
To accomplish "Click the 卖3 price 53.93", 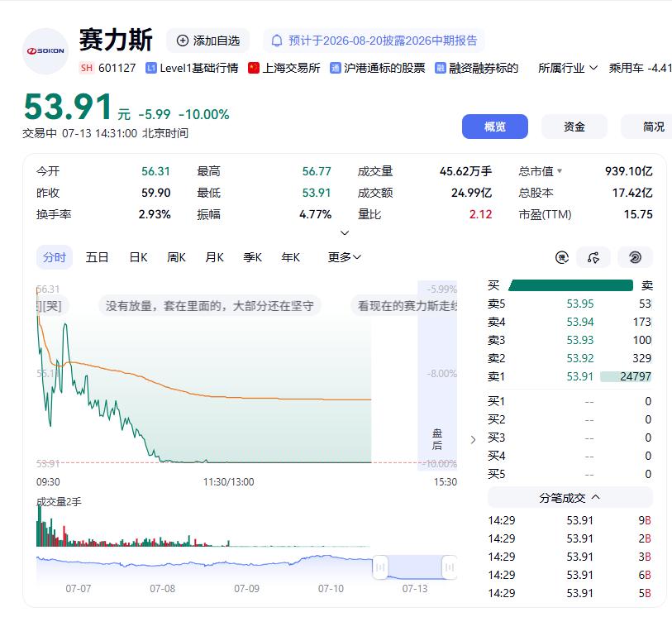I will coord(580,340).
